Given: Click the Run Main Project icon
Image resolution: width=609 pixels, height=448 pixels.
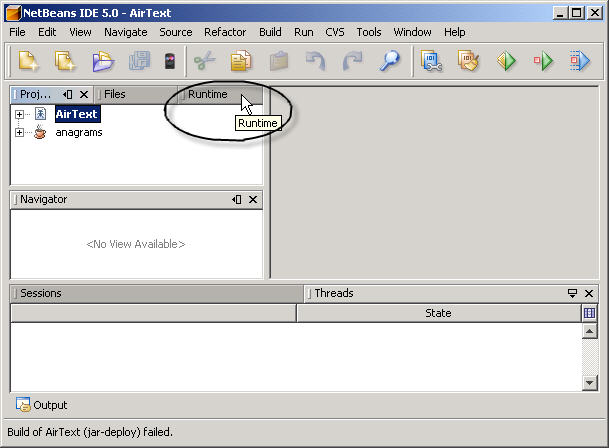Looking at the screenshot, I should pyautogui.click(x=506, y=61).
